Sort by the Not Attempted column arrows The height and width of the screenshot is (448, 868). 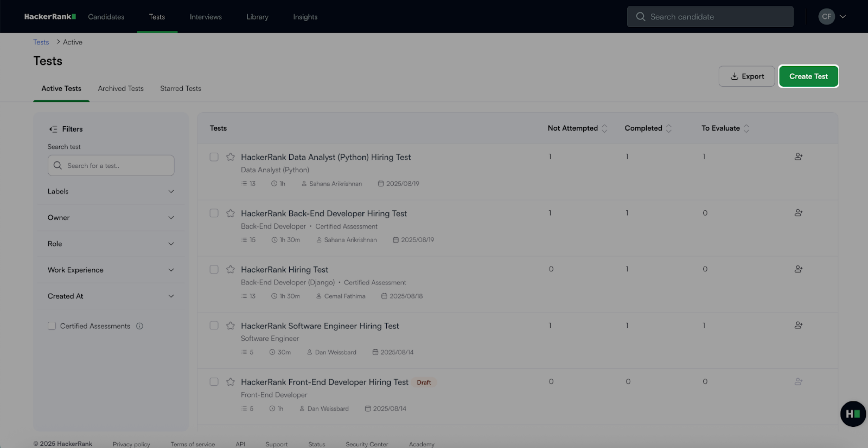[605, 128]
